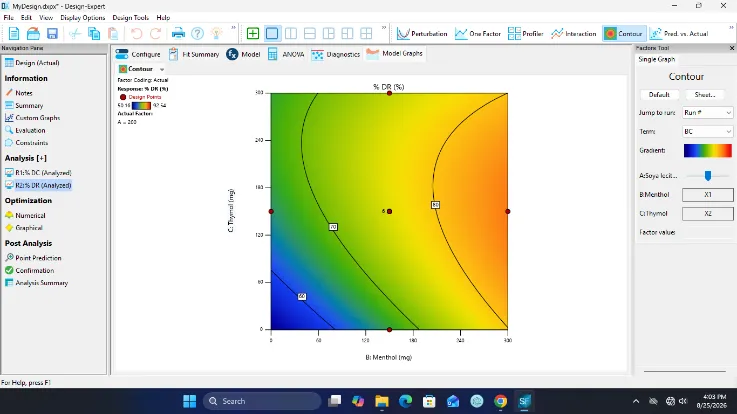Close the Factors Tool panel
The height and width of the screenshot is (414, 737).
732,48
